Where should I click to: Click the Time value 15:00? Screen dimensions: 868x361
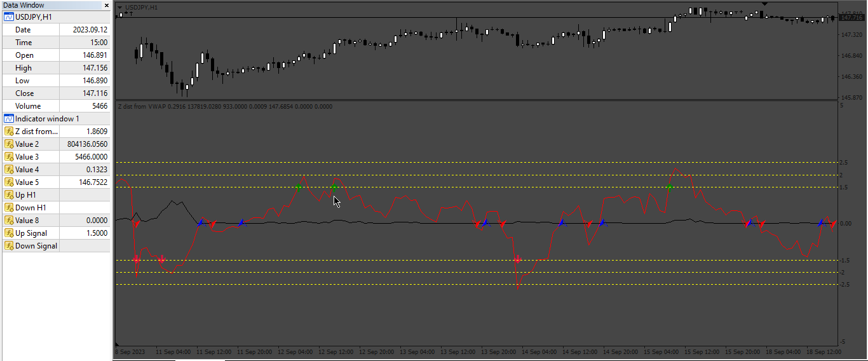[x=98, y=43]
